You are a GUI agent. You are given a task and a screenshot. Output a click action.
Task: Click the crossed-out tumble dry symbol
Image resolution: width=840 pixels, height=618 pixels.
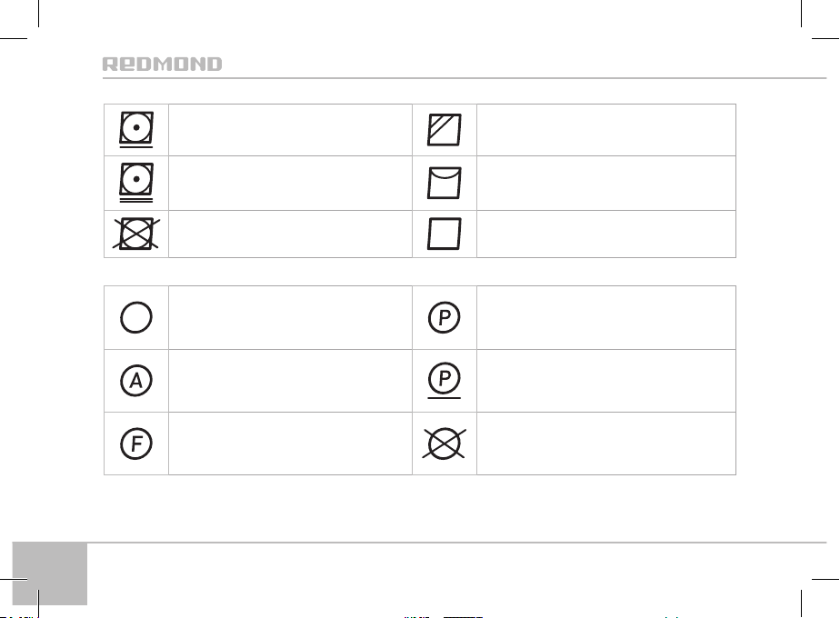pyautogui.click(x=136, y=234)
